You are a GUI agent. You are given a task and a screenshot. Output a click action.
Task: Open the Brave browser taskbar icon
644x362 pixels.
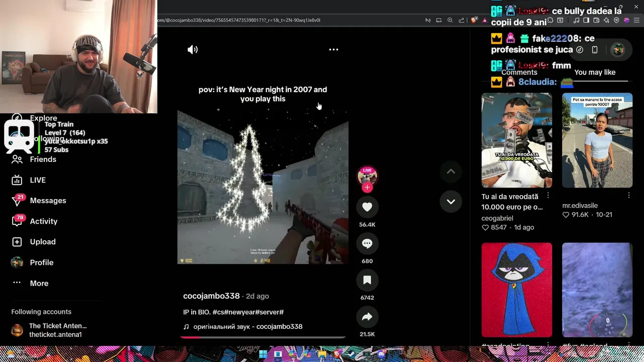click(338, 354)
